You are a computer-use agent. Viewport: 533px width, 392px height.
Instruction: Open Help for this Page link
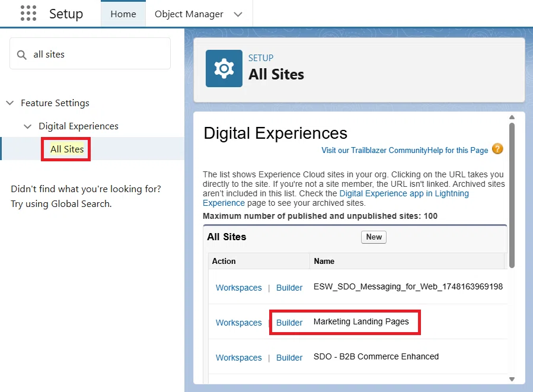point(458,150)
